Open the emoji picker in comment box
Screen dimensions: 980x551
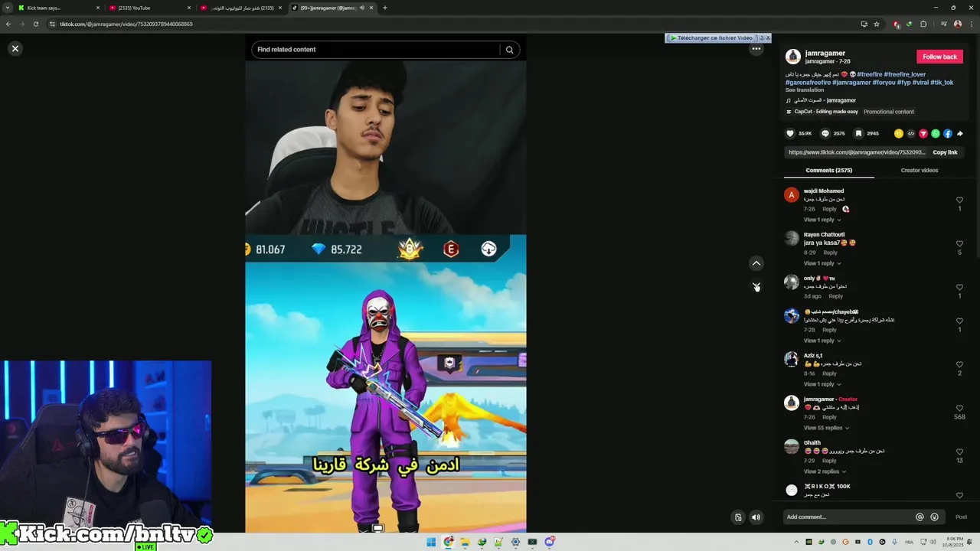[934, 517]
